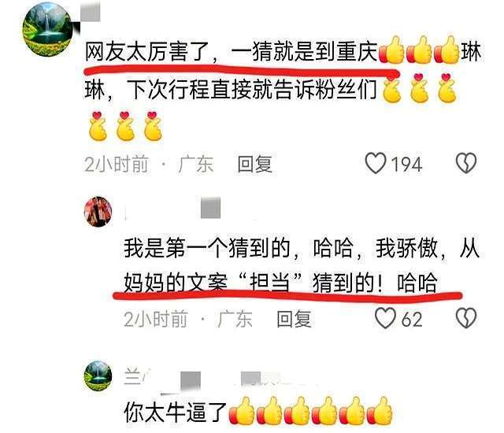Tap the 194 like count
The image size is (504, 433).
pos(406,165)
